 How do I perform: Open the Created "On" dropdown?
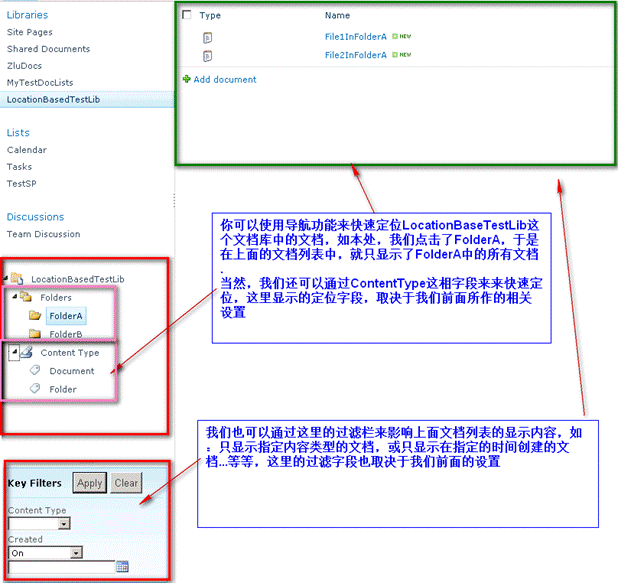point(76,553)
